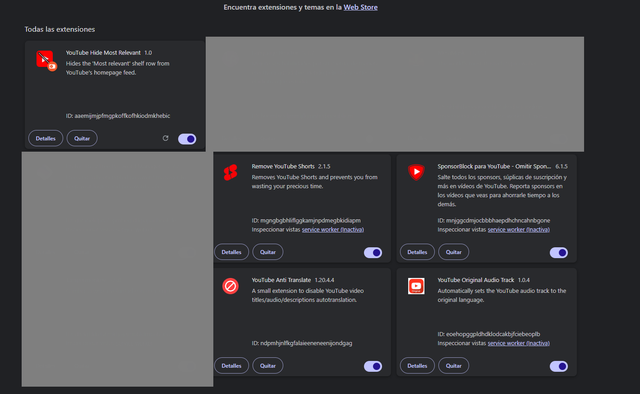Click ID ndpmhjnlfkgfalaieeneneenijondgag text
640x394 pixels.
pos(302,343)
